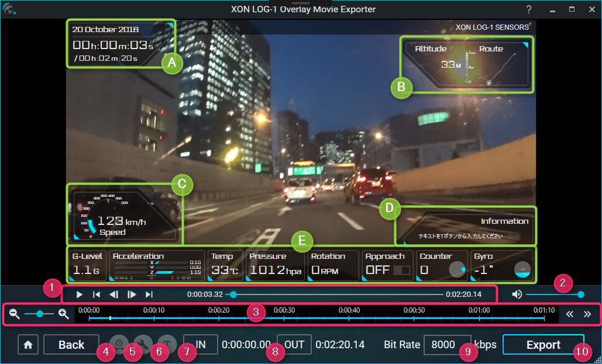Click the Bit Rate input field
This screenshot has width=602, height=364.
point(448,345)
